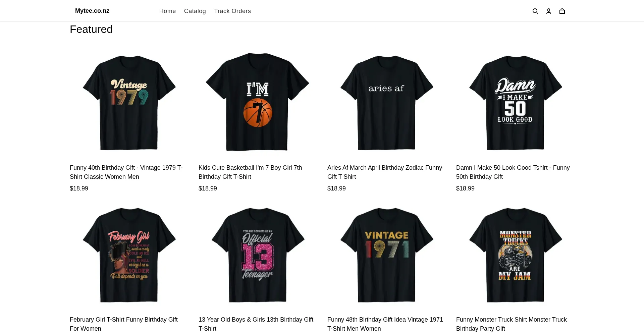The image size is (644, 333).
Task: Click the Monster Trucks Are My Jam thumbnail
Action: pyautogui.click(x=516, y=255)
